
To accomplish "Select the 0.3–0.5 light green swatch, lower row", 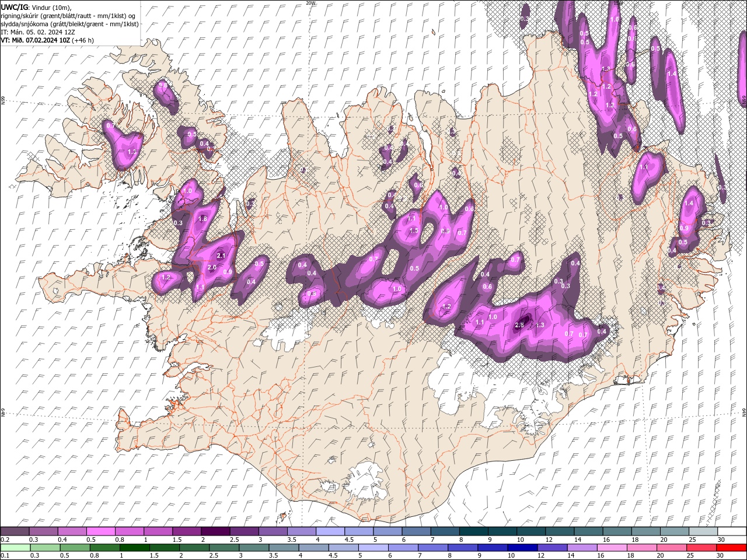I will point(44,547).
